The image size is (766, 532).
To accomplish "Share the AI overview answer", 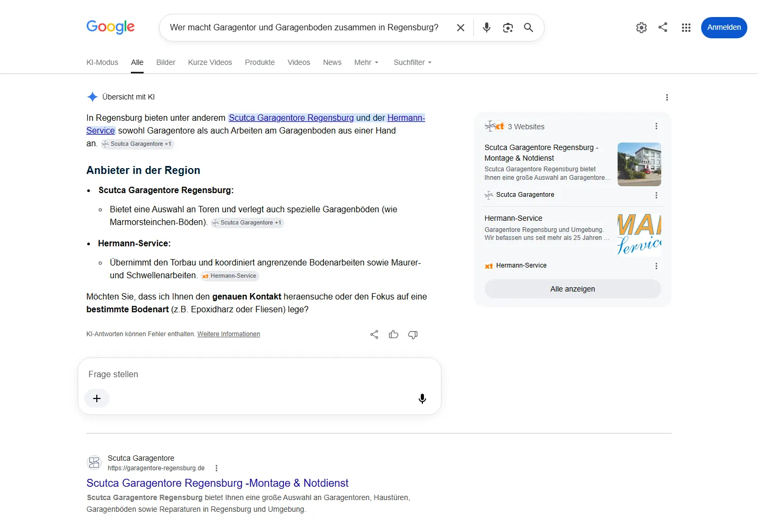I will pyautogui.click(x=374, y=335).
